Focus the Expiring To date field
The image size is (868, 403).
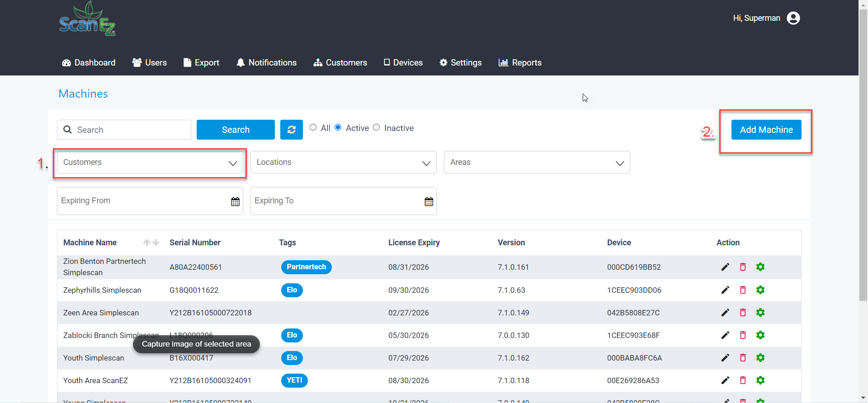pyautogui.click(x=344, y=201)
